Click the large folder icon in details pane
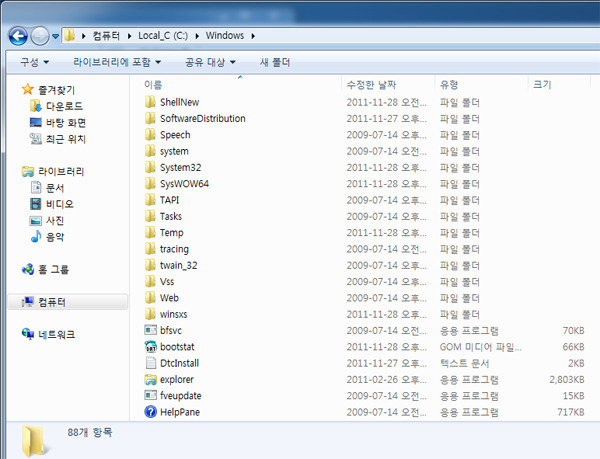Screen dimensions: 600x459 coord(35,441)
